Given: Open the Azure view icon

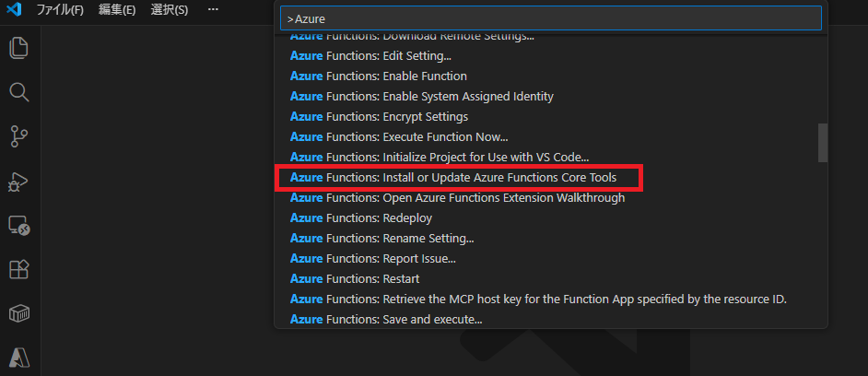Looking at the screenshot, I should coord(19,357).
